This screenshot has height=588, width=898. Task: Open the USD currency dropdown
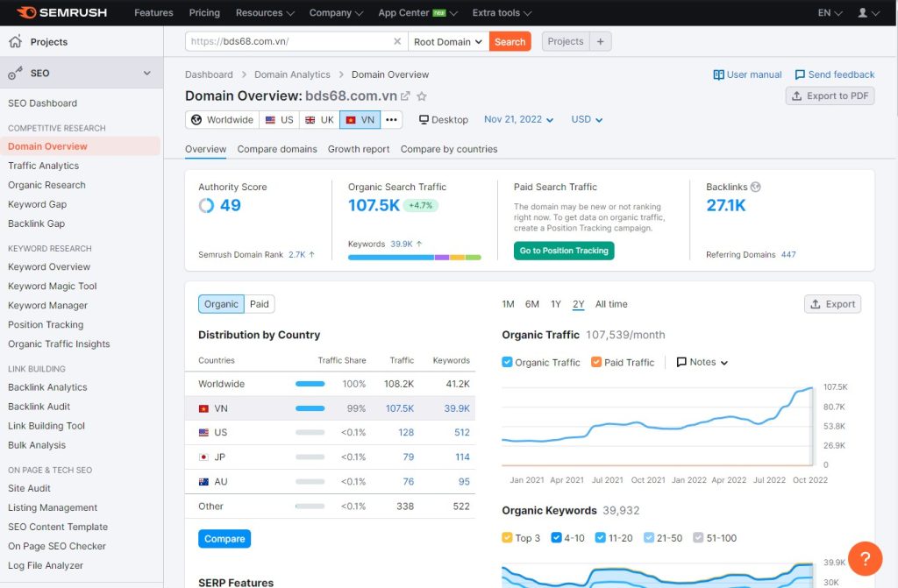587,119
